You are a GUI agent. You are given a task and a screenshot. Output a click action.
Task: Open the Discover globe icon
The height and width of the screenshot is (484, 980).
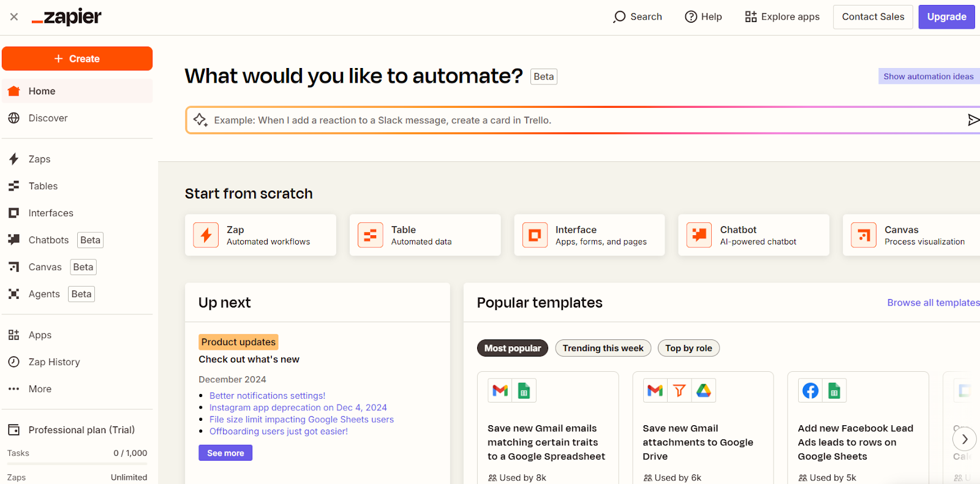click(14, 118)
